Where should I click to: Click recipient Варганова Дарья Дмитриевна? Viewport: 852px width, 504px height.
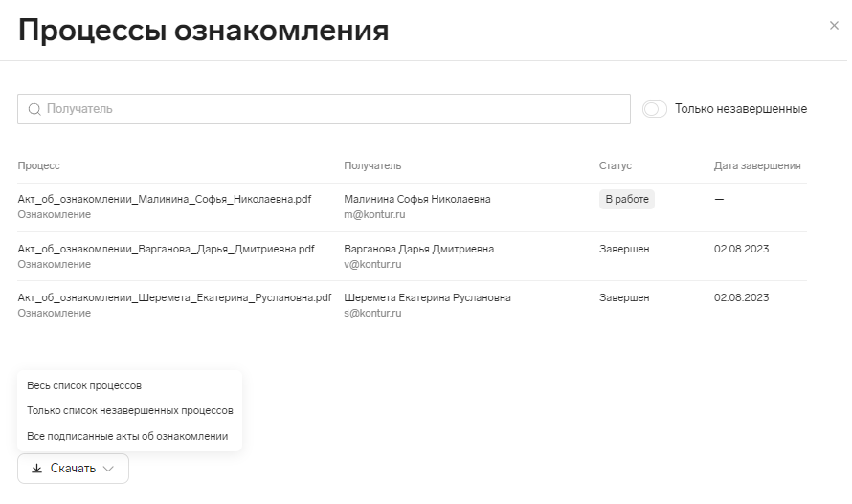pos(419,249)
